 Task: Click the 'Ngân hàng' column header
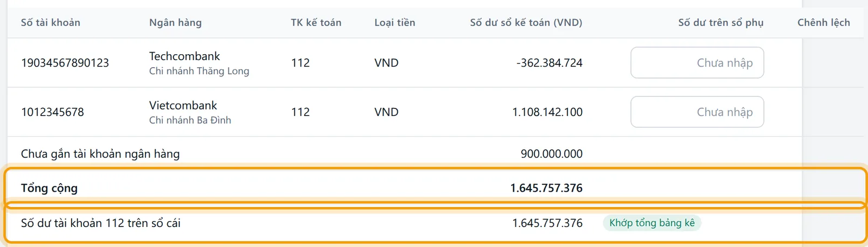coord(175,23)
